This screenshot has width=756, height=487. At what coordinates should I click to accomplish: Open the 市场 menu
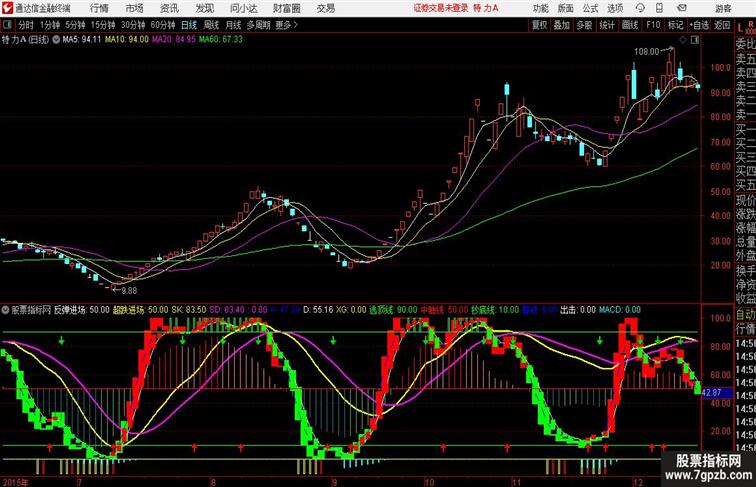coord(134,8)
